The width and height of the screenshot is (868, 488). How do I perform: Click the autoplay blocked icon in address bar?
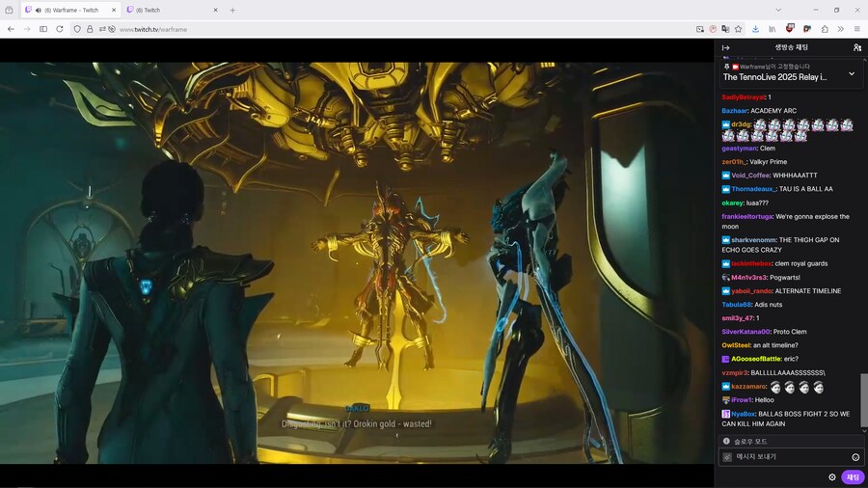point(112,29)
